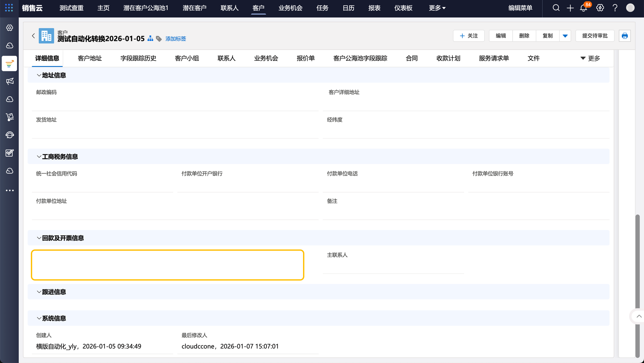Click the megaphone marketing sidebar icon

10,81
